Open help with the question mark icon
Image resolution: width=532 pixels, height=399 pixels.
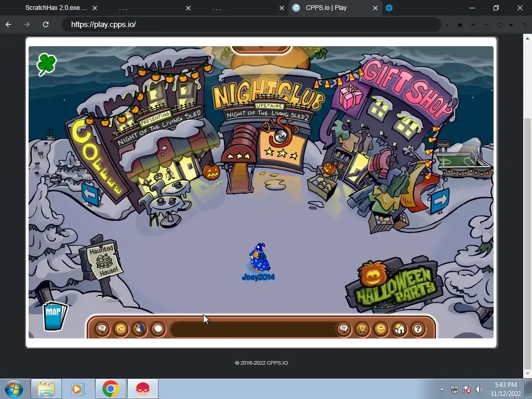coord(418,329)
